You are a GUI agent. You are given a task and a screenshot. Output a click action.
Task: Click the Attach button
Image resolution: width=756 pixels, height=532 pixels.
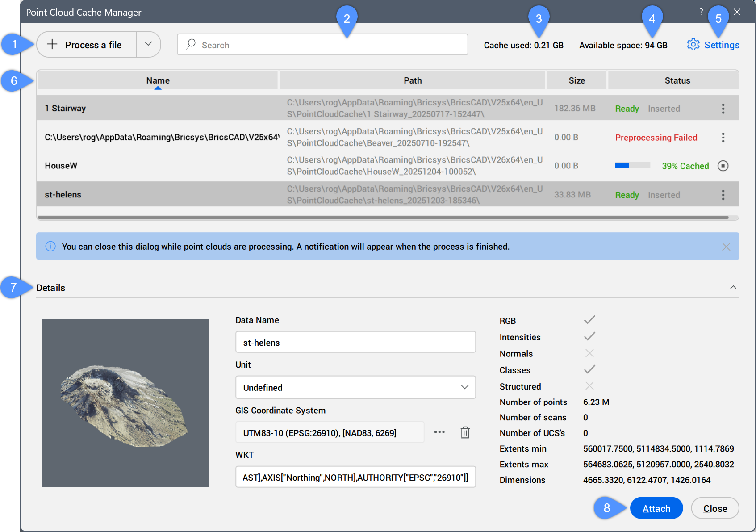click(656, 508)
